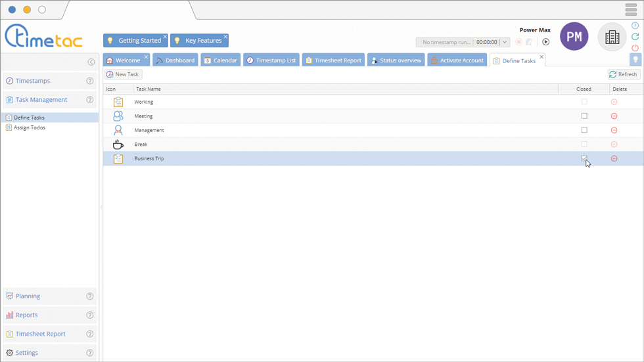Image resolution: width=644 pixels, height=362 pixels.
Task: Collapse the sidebar with the arrow icon
Action: coord(91,62)
